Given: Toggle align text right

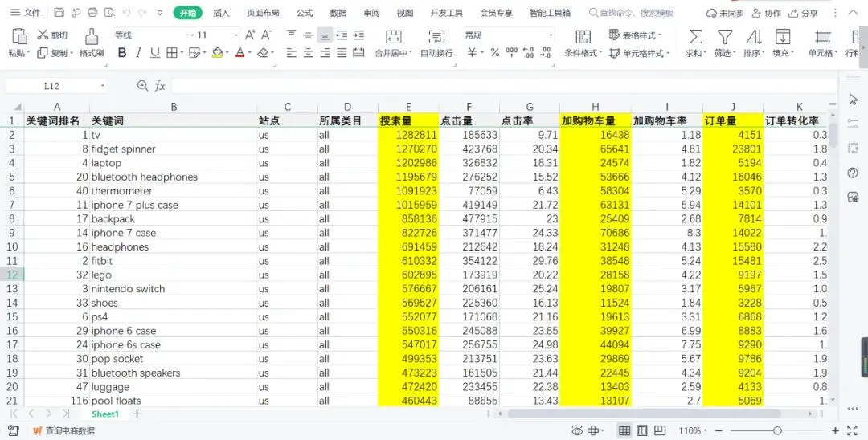Looking at the screenshot, I should coord(325,52).
